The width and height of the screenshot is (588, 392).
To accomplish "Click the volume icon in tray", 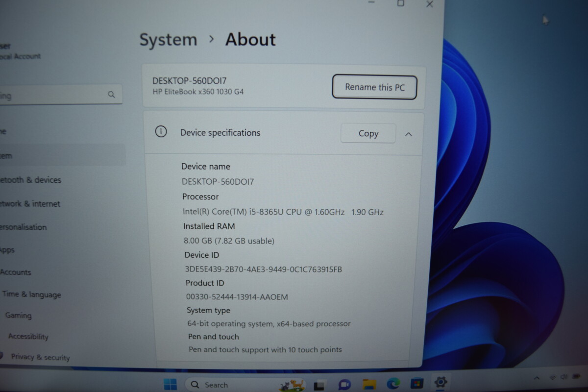I will tap(564, 377).
